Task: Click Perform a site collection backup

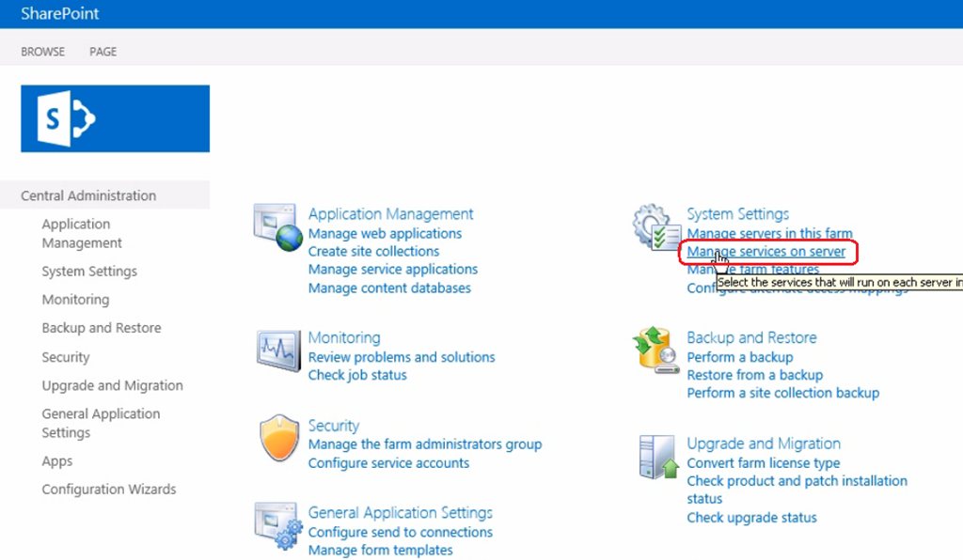Action: 783,393
